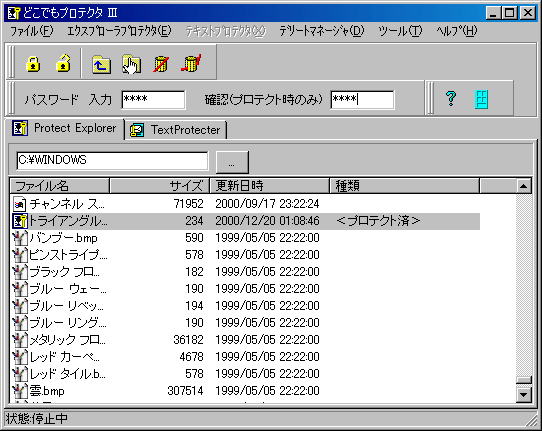Minimize the どこでもプロテクタ III window
The image size is (542, 431).
pyautogui.click(x=493, y=13)
